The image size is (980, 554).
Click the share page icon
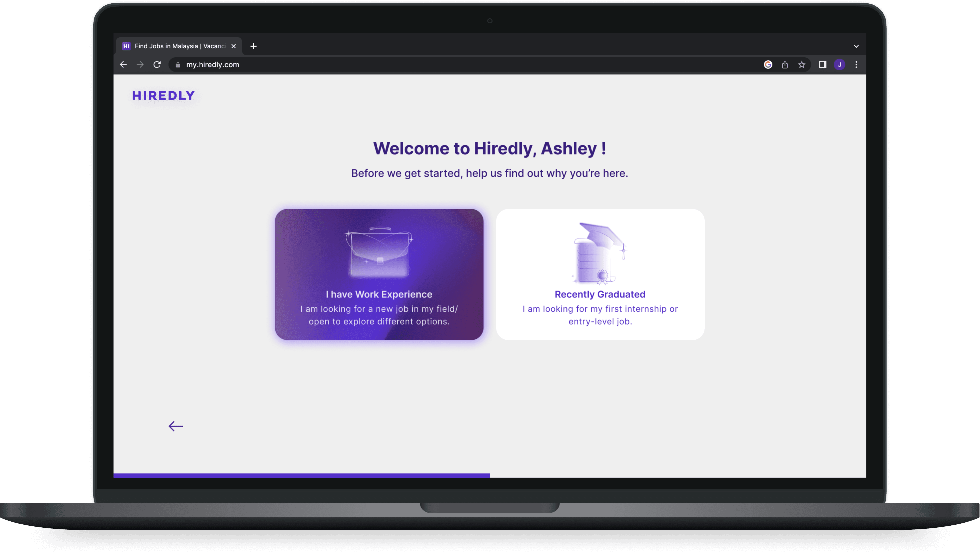click(x=785, y=65)
